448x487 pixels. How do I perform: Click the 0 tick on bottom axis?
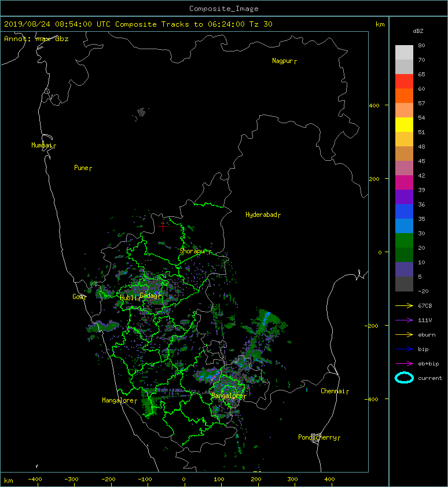click(x=183, y=479)
